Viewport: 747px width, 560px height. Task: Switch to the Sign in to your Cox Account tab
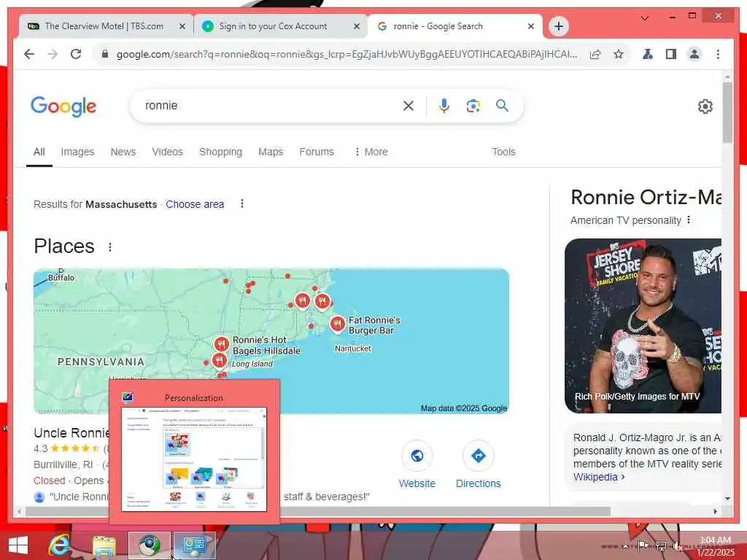[280, 26]
